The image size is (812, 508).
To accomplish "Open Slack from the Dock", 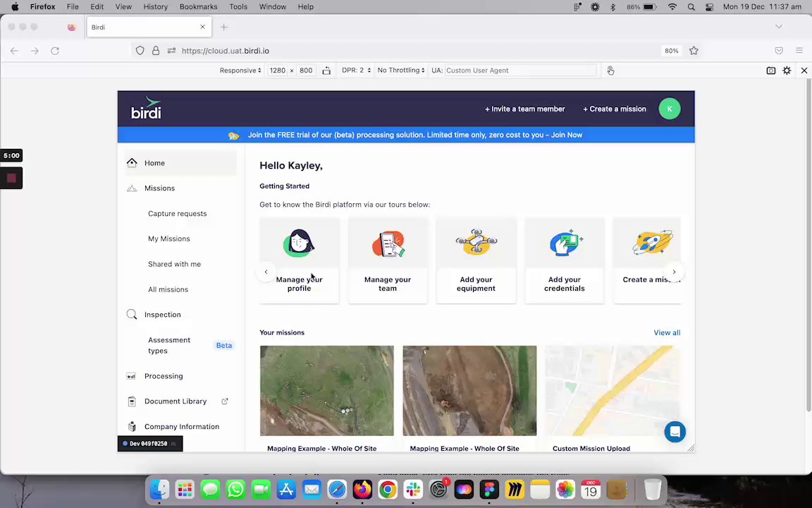I will coord(413,490).
